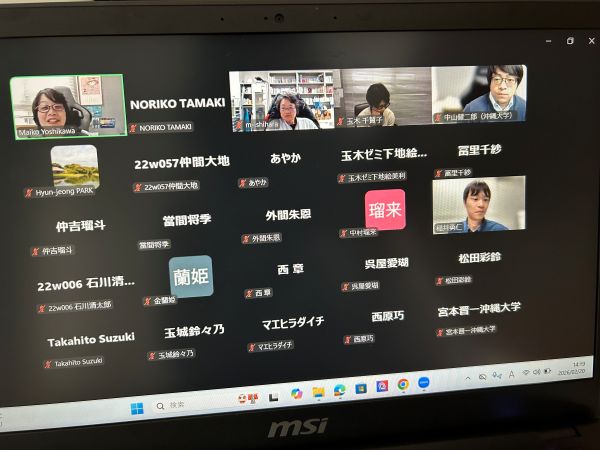Open Copilot from the taskbar
This screenshot has width=600, height=450.
(x=297, y=394)
